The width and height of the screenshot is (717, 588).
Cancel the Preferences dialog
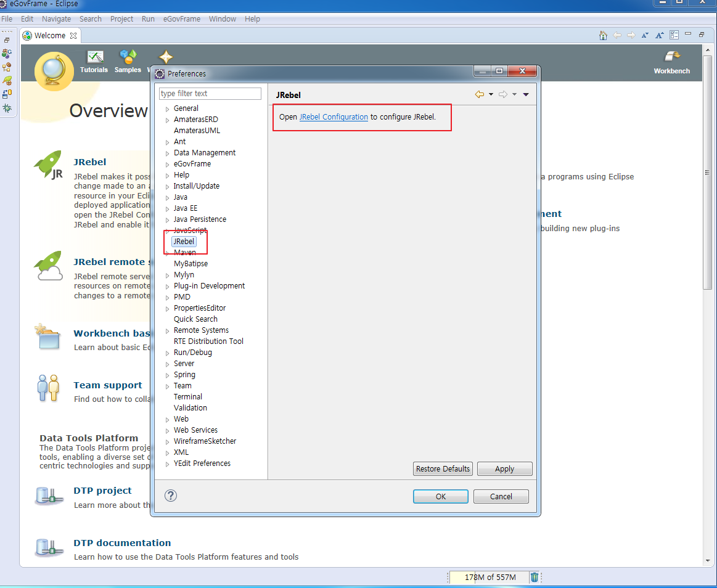point(501,497)
